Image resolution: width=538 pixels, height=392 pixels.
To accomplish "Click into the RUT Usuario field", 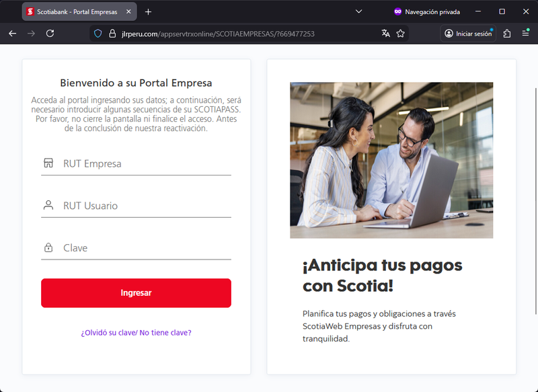I will pyautogui.click(x=145, y=206).
